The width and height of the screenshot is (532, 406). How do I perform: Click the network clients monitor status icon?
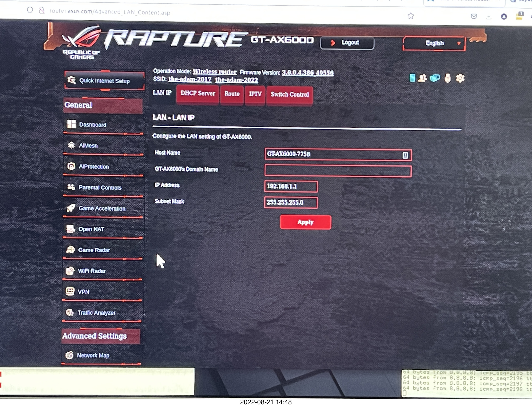[x=435, y=78]
